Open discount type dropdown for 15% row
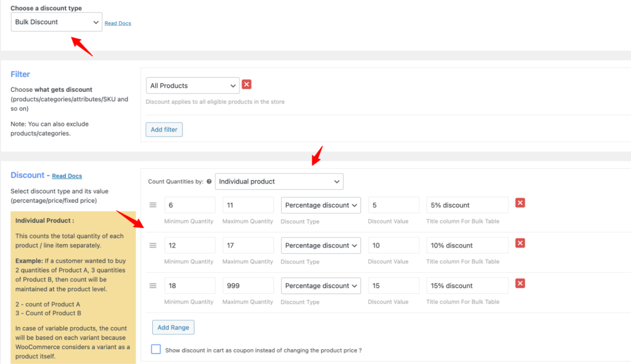Viewport: 631px width, 364px height. click(x=321, y=286)
